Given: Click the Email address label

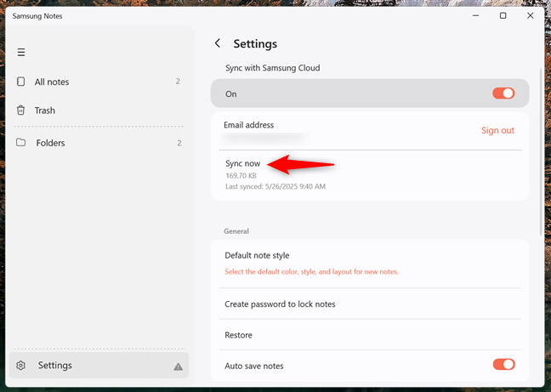Looking at the screenshot, I should coord(249,125).
